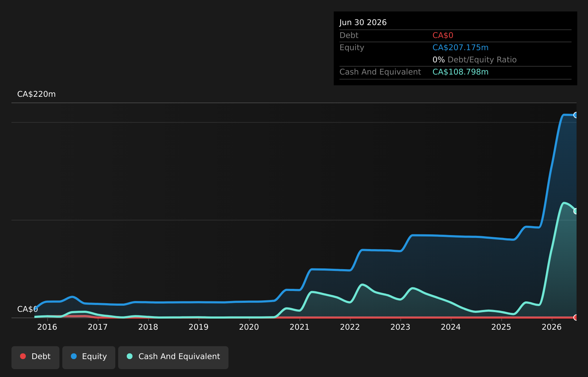Click the 2026 x-axis label
This screenshot has height=377, width=588.
tap(552, 327)
